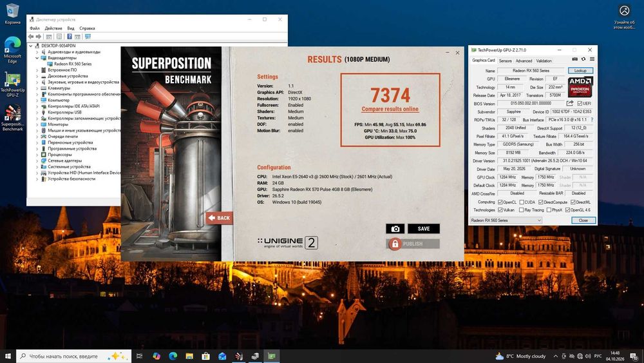Toggle Ray Tracing checkbox in GPU-Z
Screen dimensions: 644x363
tap(522, 210)
